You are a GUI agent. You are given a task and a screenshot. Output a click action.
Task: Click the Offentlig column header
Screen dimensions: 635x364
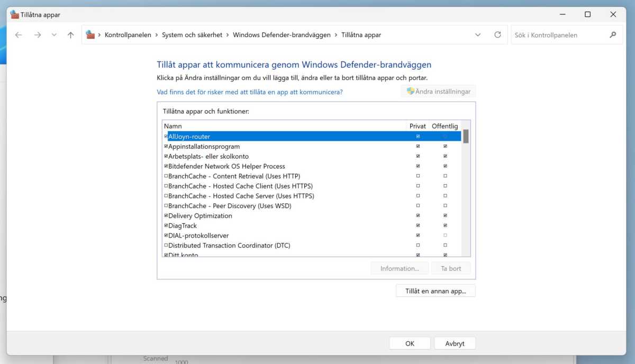tap(445, 126)
